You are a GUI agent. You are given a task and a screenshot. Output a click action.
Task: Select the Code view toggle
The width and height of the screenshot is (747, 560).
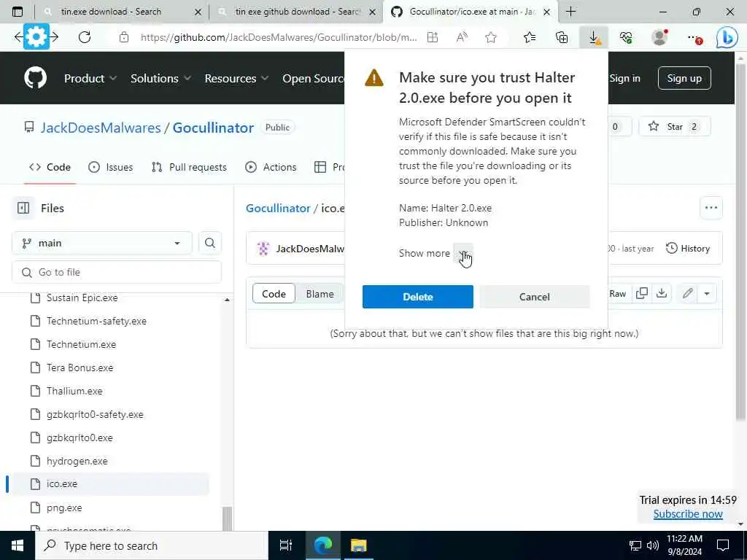click(274, 294)
